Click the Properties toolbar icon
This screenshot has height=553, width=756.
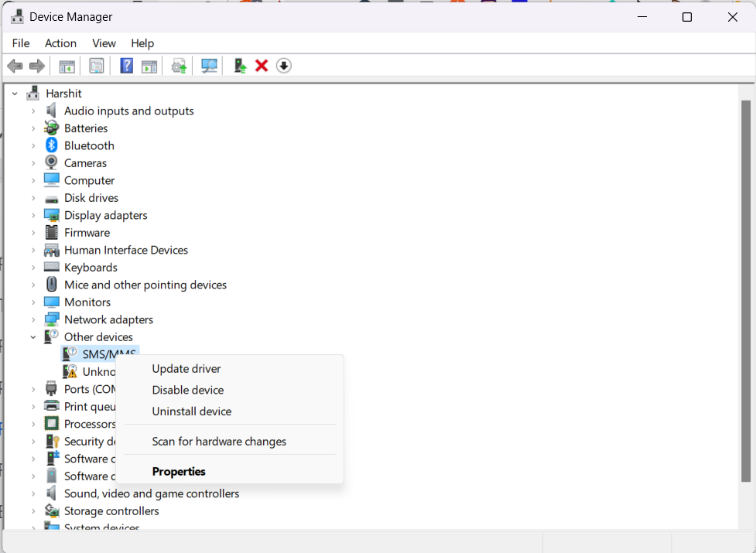97,66
